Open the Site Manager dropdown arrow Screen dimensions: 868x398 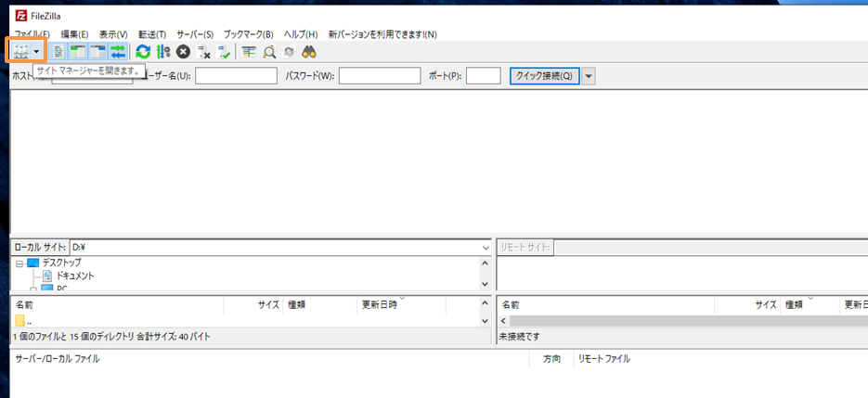(x=36, y=52)
